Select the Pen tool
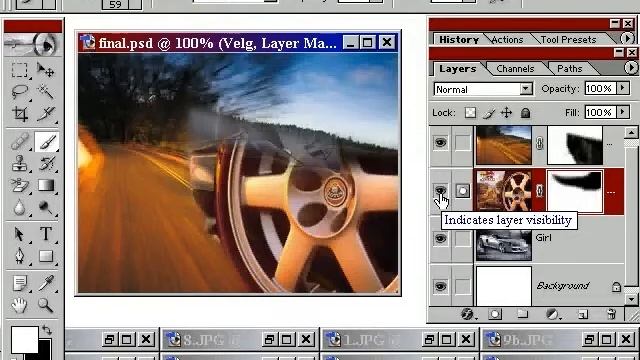Viewport: 640px width, 360px height. tap(19, 256)
